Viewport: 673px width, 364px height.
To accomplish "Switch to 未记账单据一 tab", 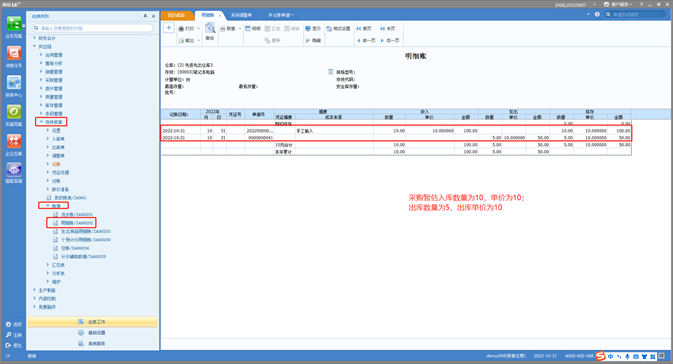I will coord(281,15).
